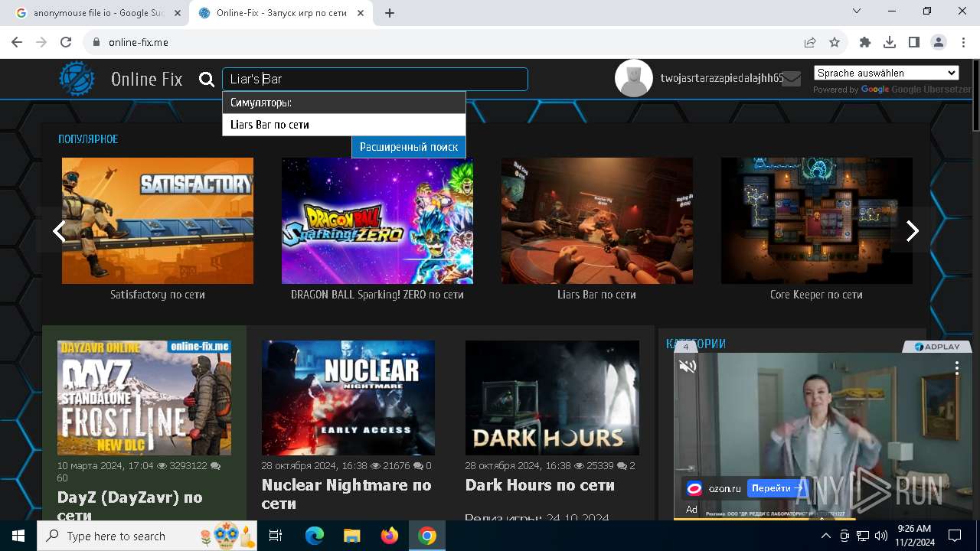Open Nuclear Nightmare по сети title
The width and height of the screenshot is (980, 551).
click(x=347, y=494)
